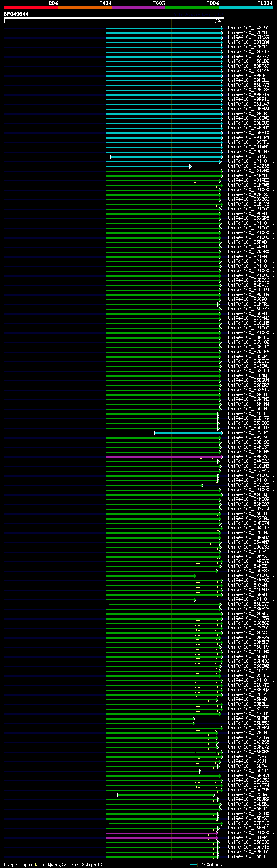Image resolution: width=277 pixels, height=868 pixels.
Task: Open hit UniRef100_B4F7U0
Action: [x=248, y=128]
